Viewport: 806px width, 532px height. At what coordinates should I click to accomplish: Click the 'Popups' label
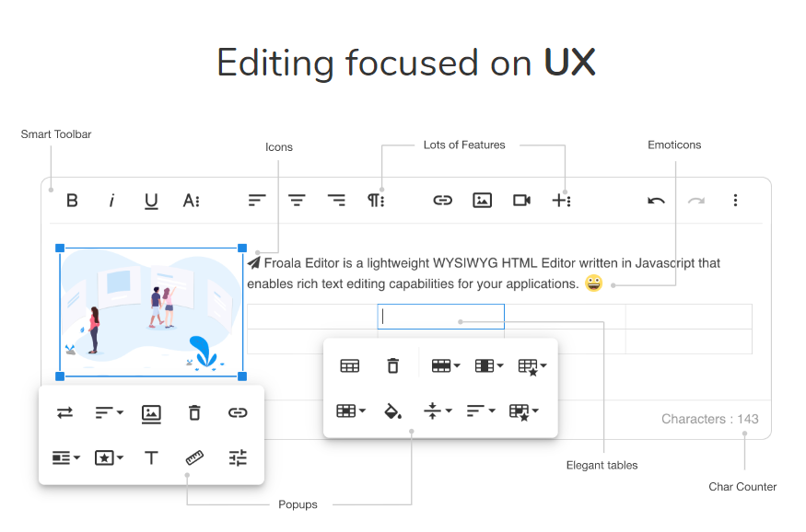[298, 504]
